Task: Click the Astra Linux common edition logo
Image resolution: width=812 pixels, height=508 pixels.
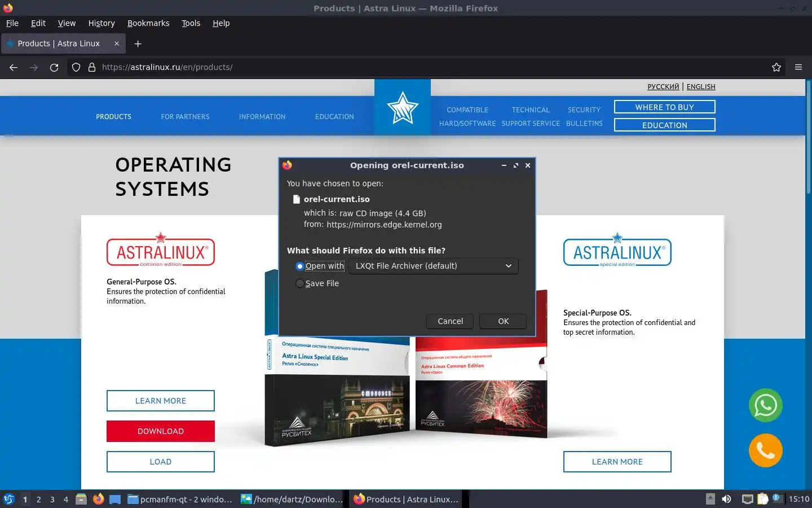Action: click(x=161, y=249)
